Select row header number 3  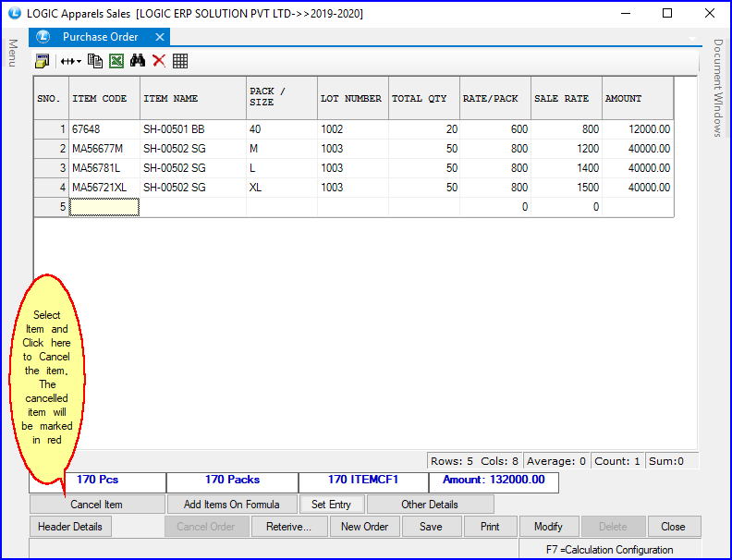[x=52, y=168]
